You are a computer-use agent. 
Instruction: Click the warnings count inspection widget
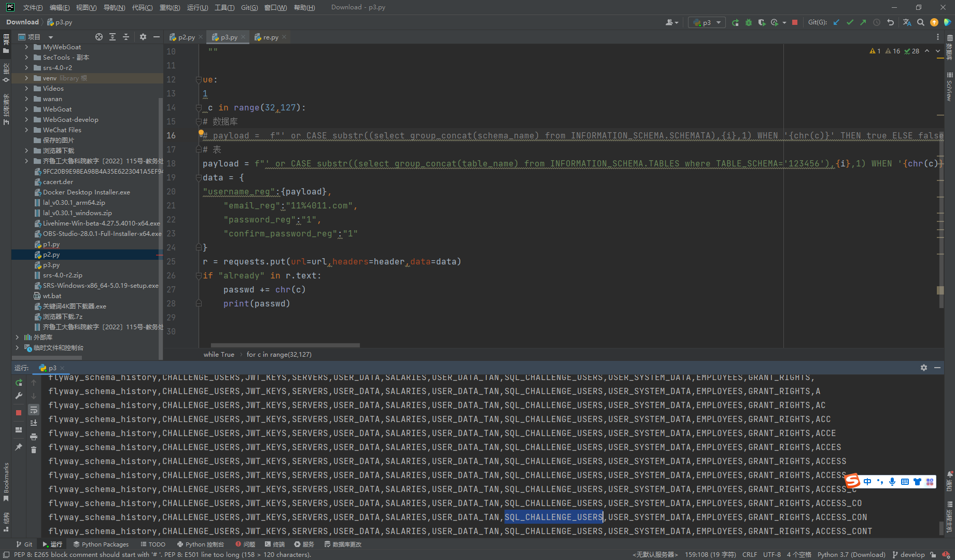pyautogui.click(x=894, y=51)
